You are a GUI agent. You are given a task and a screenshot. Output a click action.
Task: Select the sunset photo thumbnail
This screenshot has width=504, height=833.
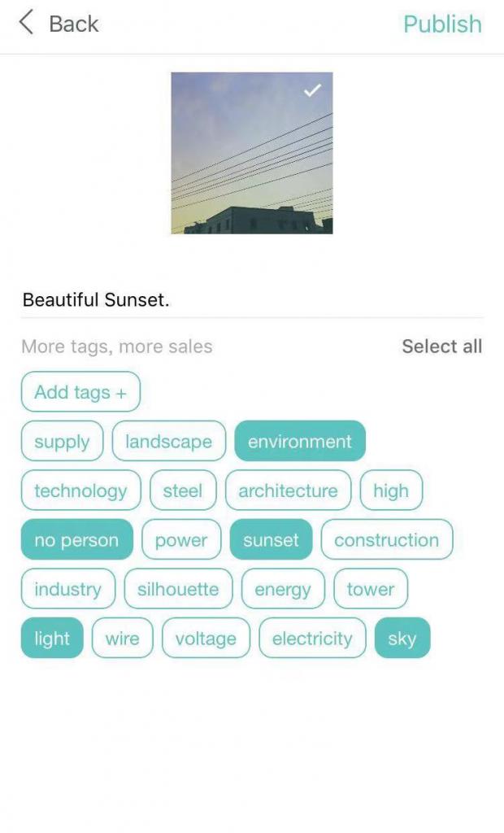(251, 153)
